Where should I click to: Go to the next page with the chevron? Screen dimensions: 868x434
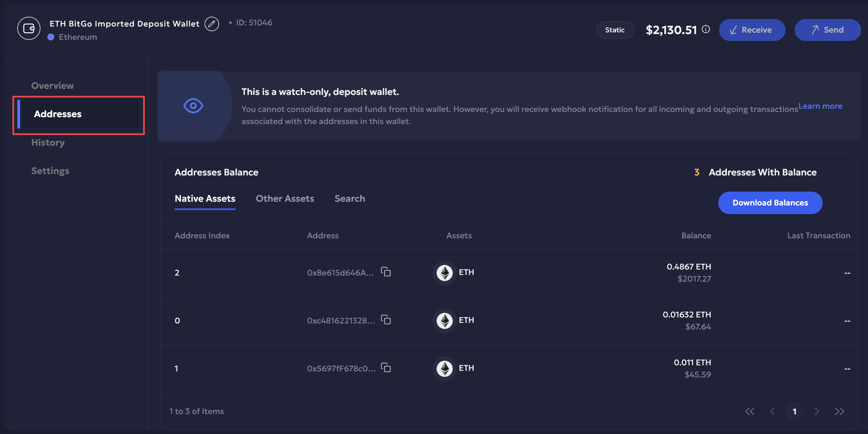(x=817, y=411)
